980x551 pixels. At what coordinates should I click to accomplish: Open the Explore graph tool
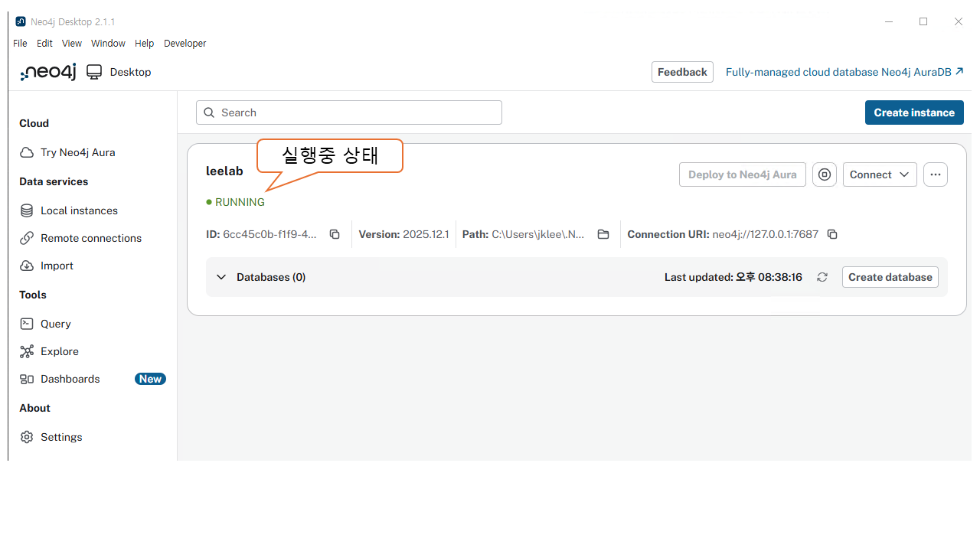(x=60, y=351)
